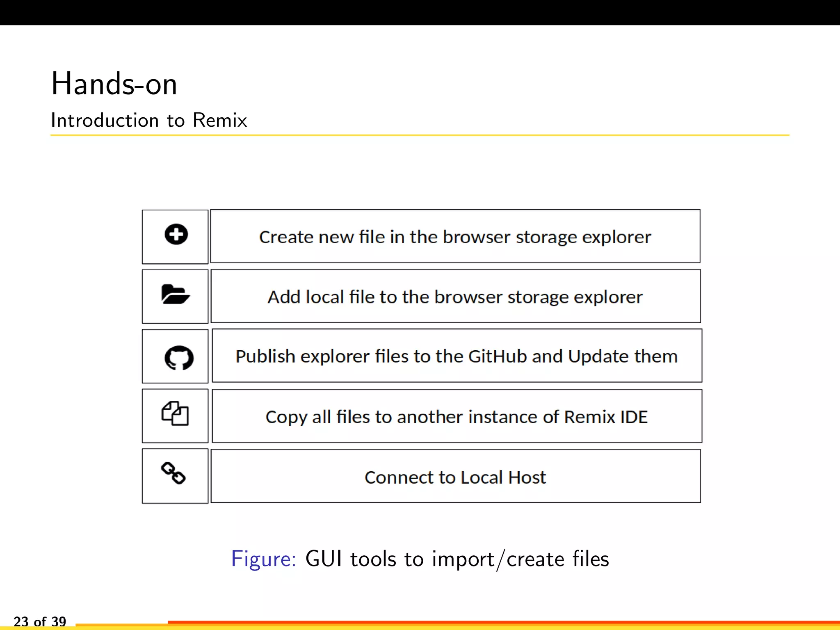The image size is (840, 630).
Task: Click the plus circle create-new-file icon
Action: click(x=176, y=235)
